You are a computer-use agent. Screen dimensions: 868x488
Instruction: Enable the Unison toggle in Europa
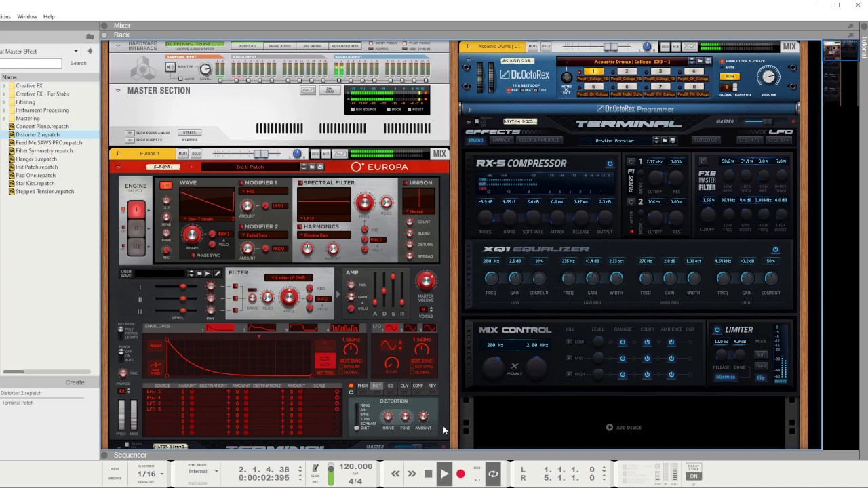click(406, 183)
